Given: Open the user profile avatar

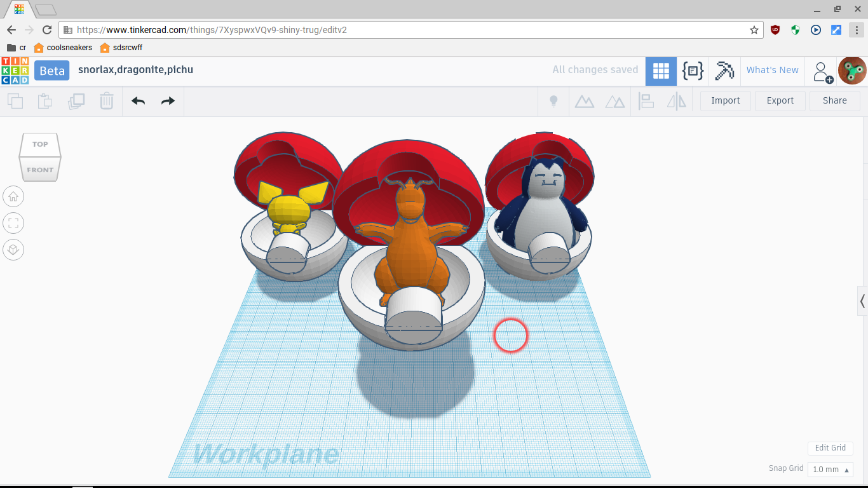Looking at the screenshot, I should coord(852,71).
